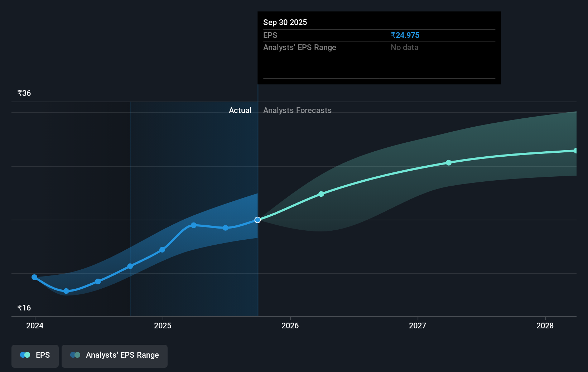Select the earliest 2024 EPS data point
The image size is (588, 372).
coord(34,277)
